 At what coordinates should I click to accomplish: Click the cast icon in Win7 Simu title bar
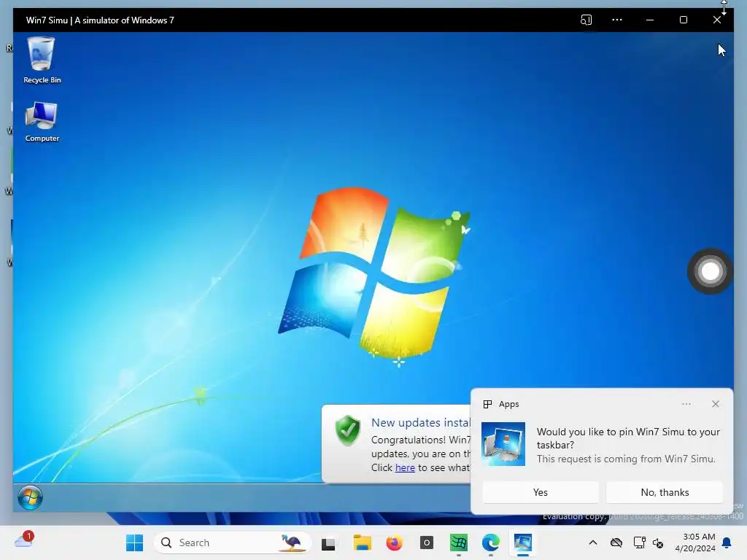[x=586, y=20]
